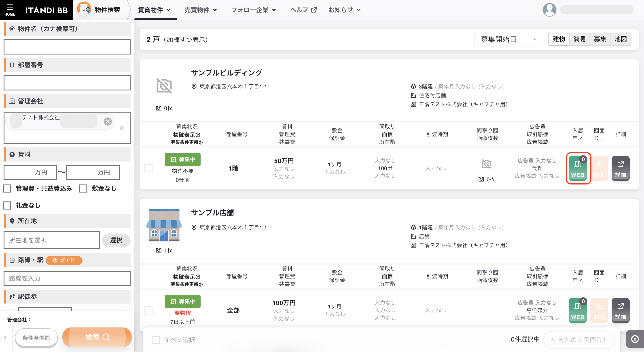Open the ガイド help badge

coord(64,260)
